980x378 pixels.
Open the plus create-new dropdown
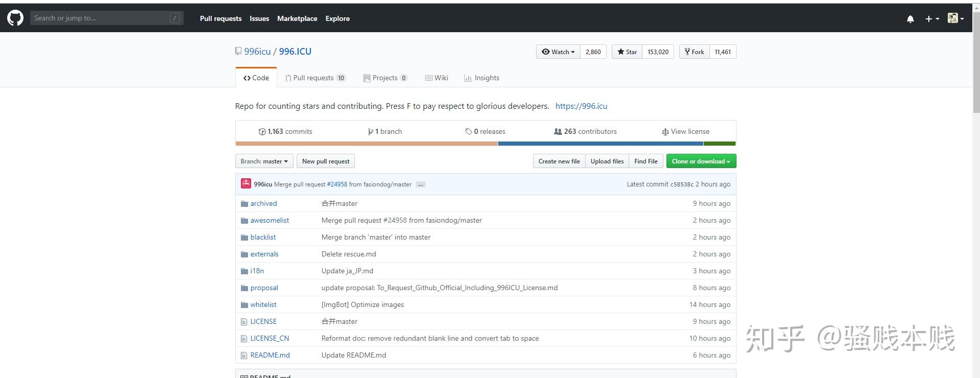[932, 19]
